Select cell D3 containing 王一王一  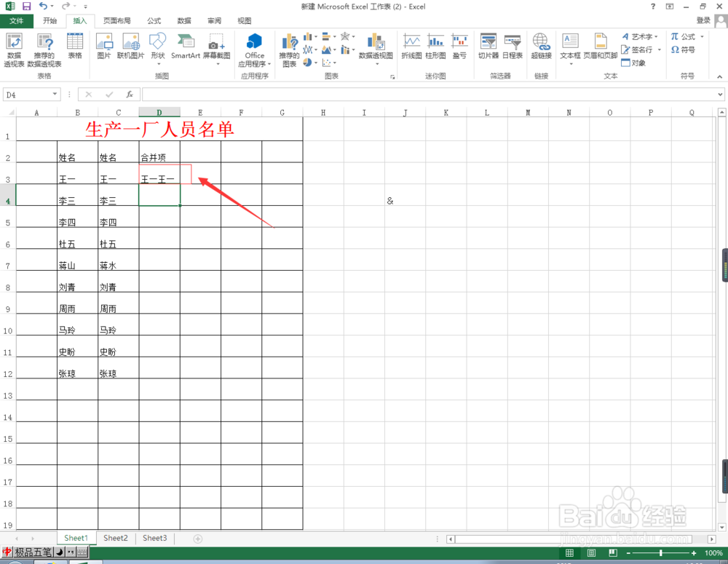159,174
